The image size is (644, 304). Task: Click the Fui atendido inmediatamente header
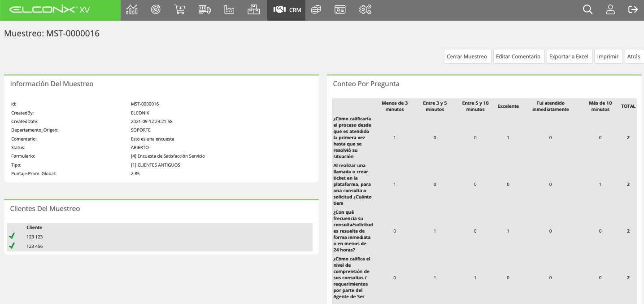click(x=551, y=106)
